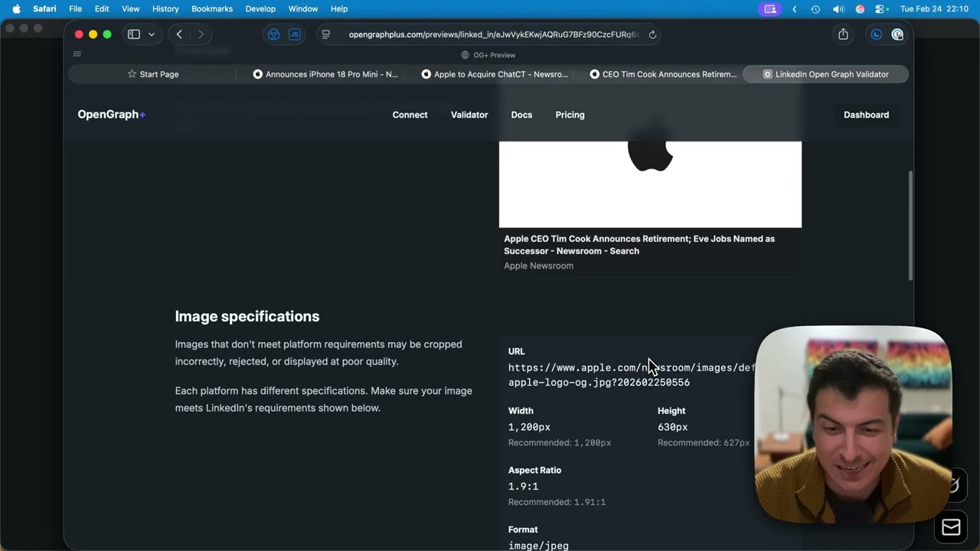Click the OpenGraph+ logo

click(112, 115)
